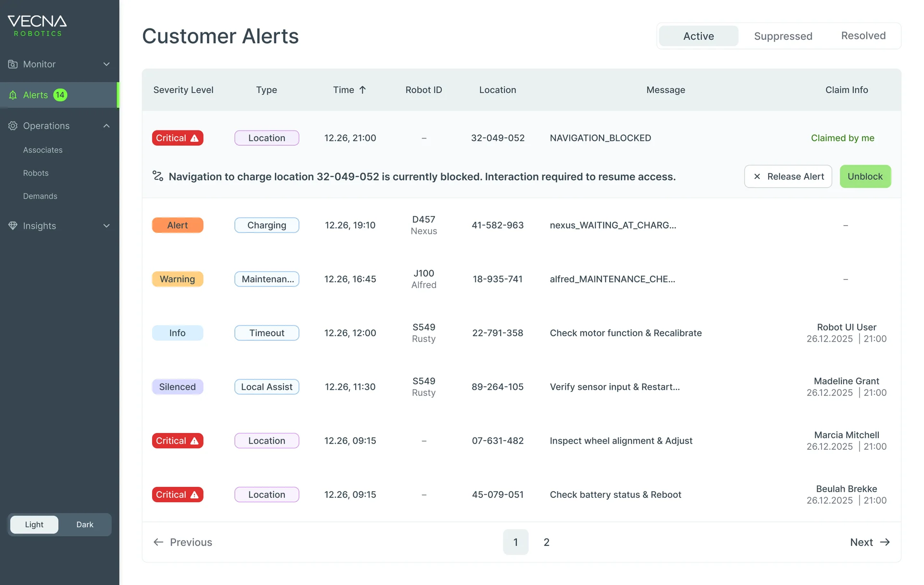Viewport: 924px width, 585px height.
Task: Click the right arrow icon beside Next
Action: point(885,542)
